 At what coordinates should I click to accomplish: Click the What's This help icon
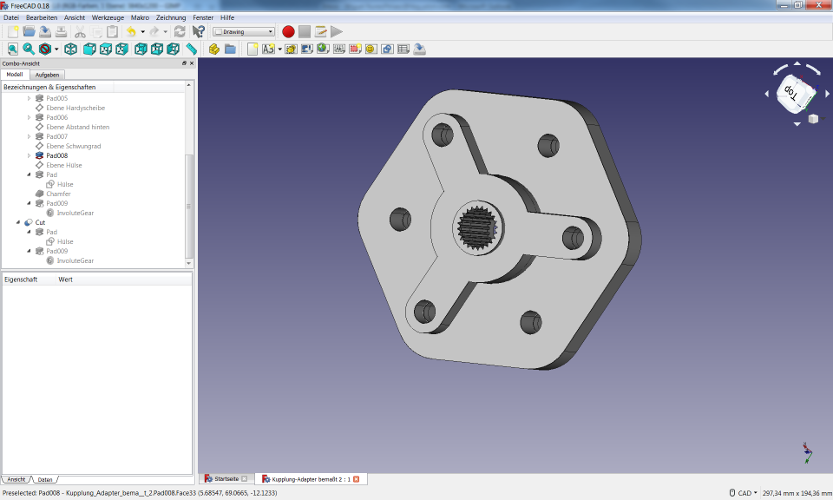coord(198,32)
